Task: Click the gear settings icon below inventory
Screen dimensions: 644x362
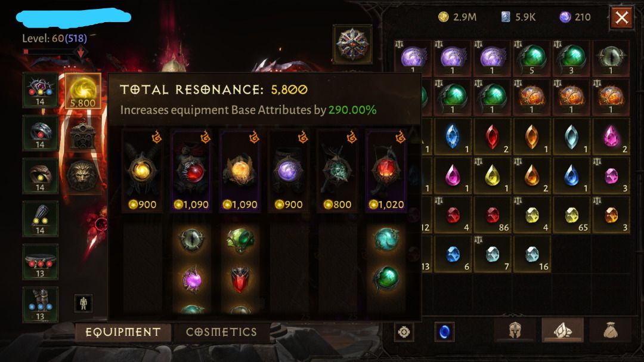Action: 404,332
